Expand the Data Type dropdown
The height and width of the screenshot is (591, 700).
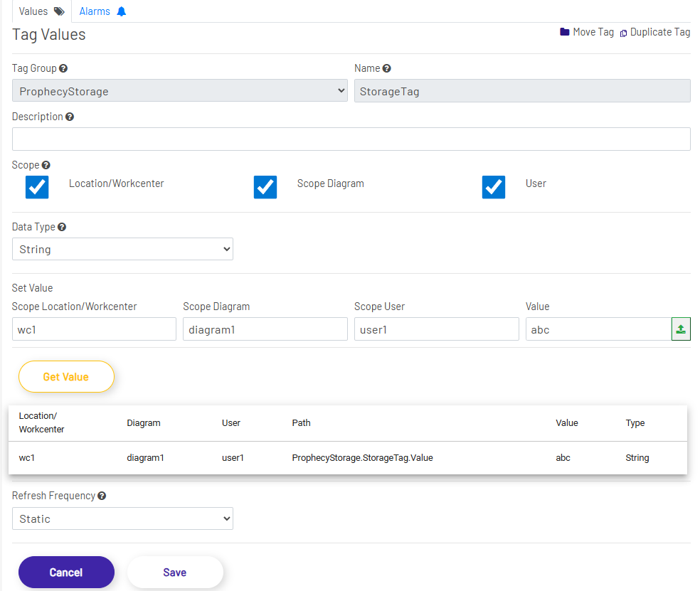tap(122, 250)
